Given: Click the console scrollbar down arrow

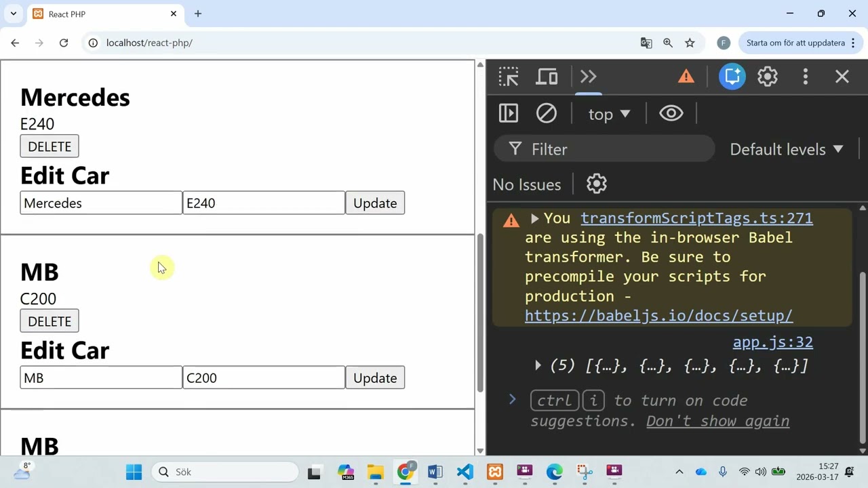Looking at the screenshot, I should [863, 450].
